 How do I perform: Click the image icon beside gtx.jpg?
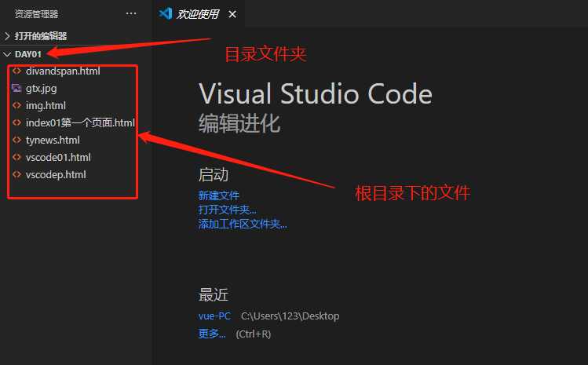coord(16,88)
